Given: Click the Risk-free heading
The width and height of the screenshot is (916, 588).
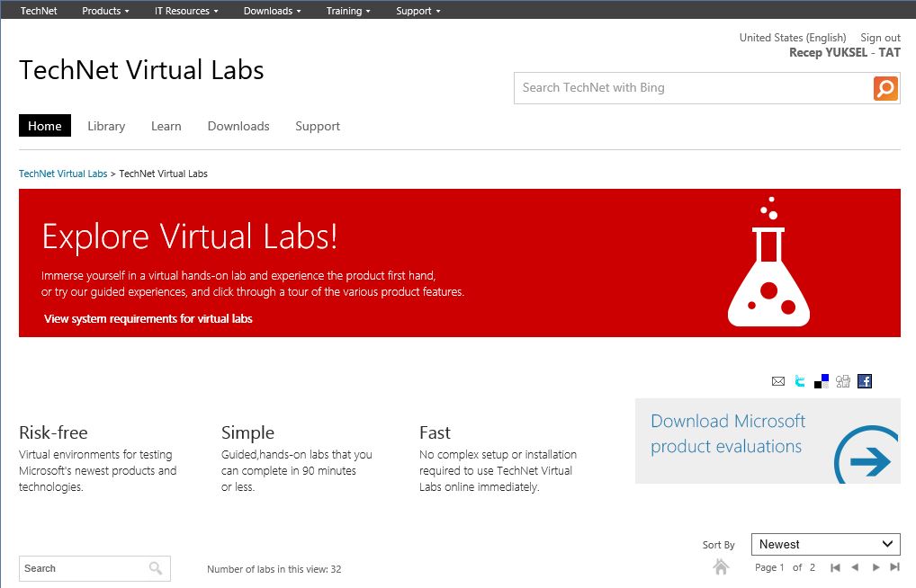Looking at the screenshot, I should click(53, 432).
